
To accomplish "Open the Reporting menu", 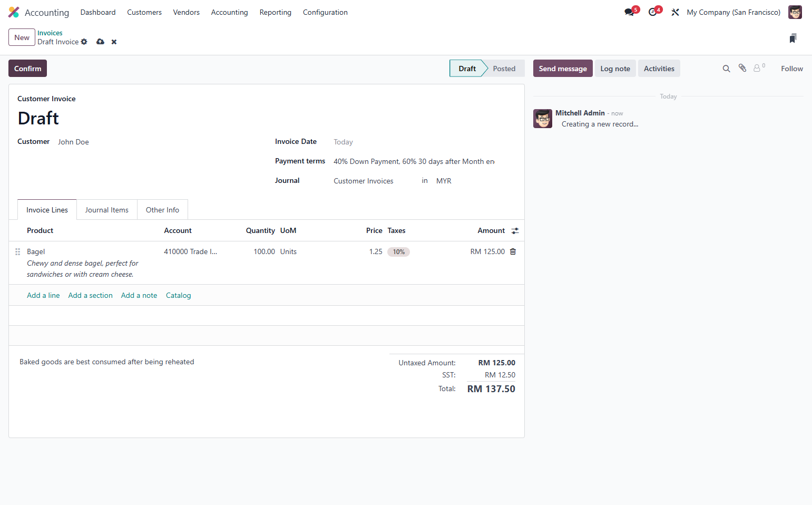I will (275, 12).
